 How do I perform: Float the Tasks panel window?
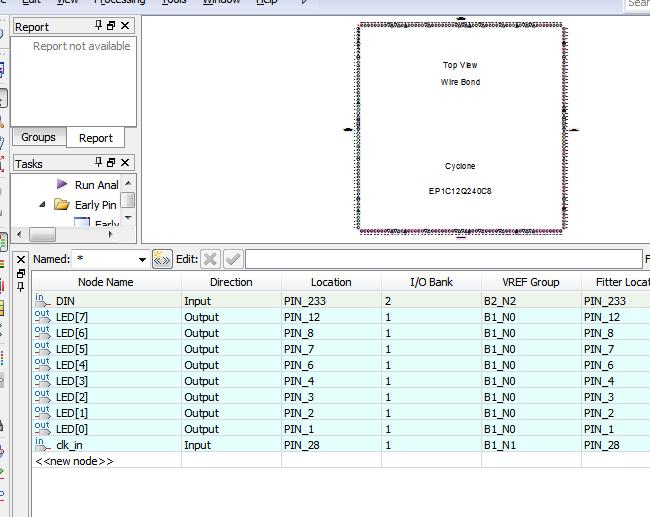pos(111,163)
